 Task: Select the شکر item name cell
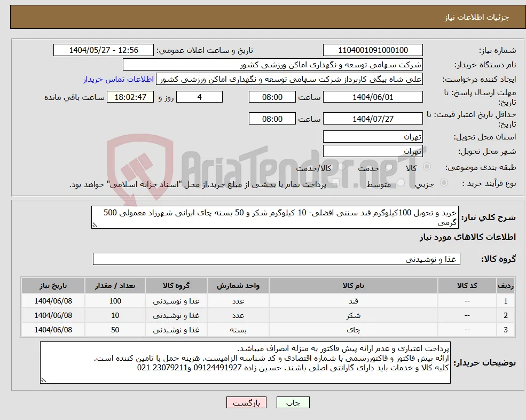[353, 316]
